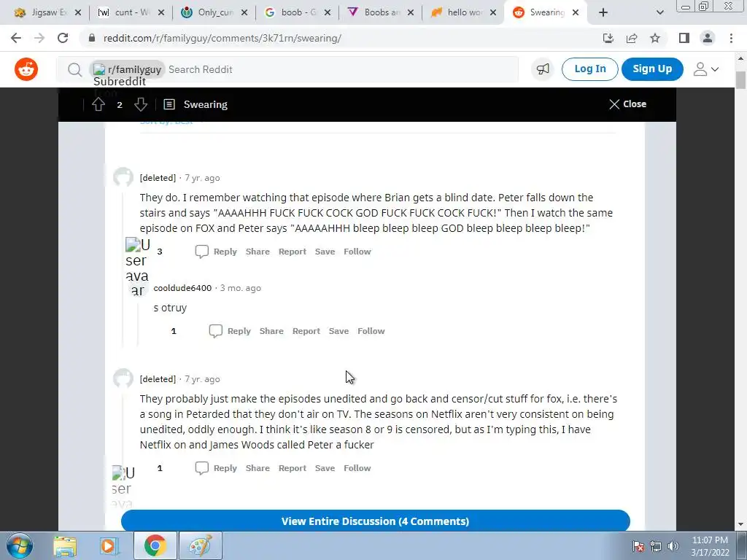Open Paint from the Windows taskbar
Viewport: 747px width, 560px height.
[x=200, y=545]
